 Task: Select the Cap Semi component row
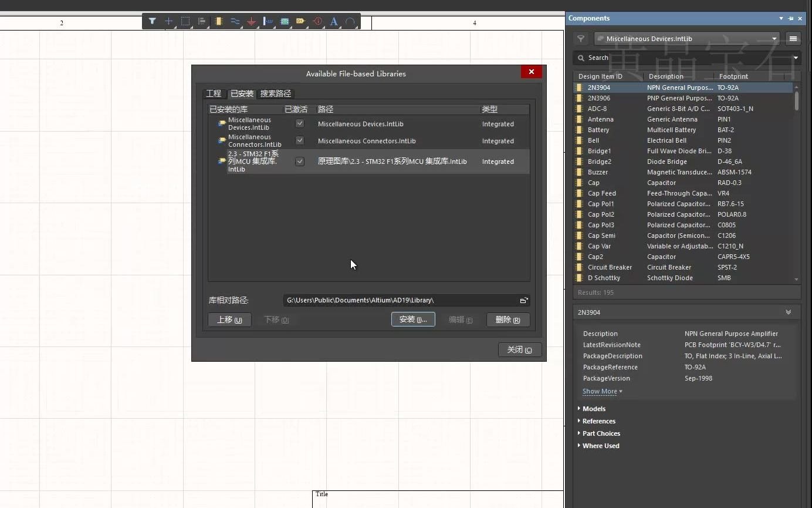tap(684, 236)
